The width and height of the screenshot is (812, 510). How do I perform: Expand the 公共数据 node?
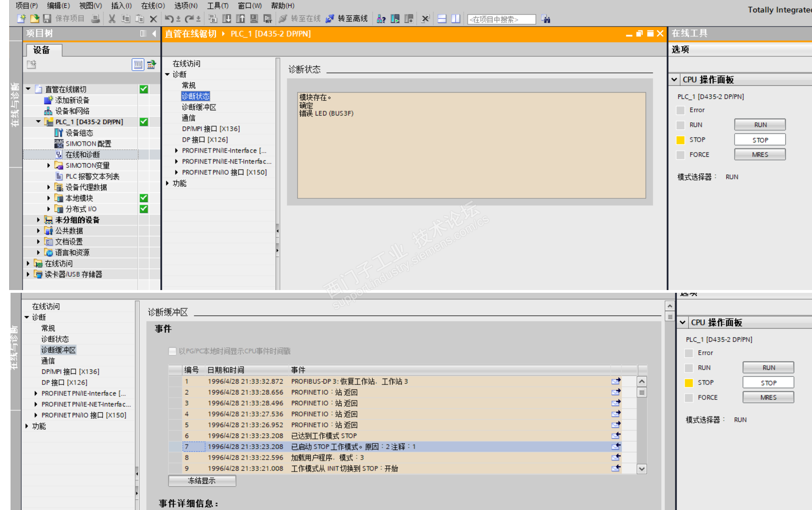38,230
